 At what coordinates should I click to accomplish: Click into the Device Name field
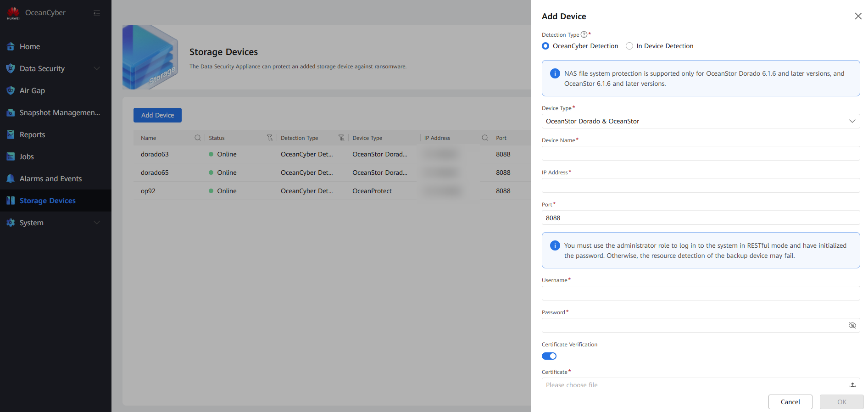701,153
